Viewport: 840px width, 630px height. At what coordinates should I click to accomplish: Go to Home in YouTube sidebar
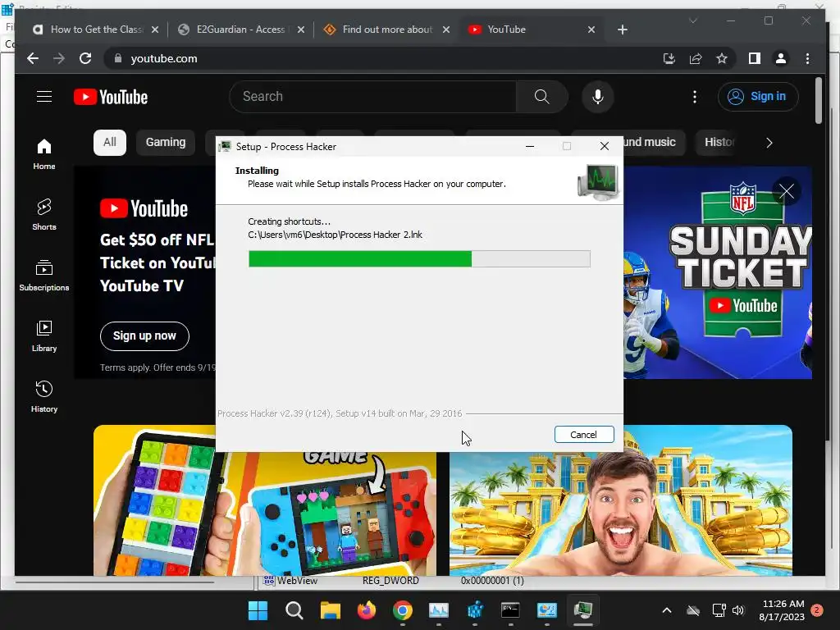[x=44, y=153]
